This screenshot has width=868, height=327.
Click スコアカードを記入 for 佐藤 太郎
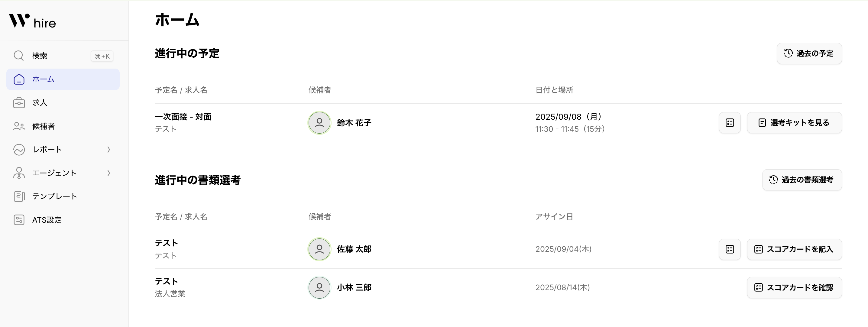click(794, 249)
